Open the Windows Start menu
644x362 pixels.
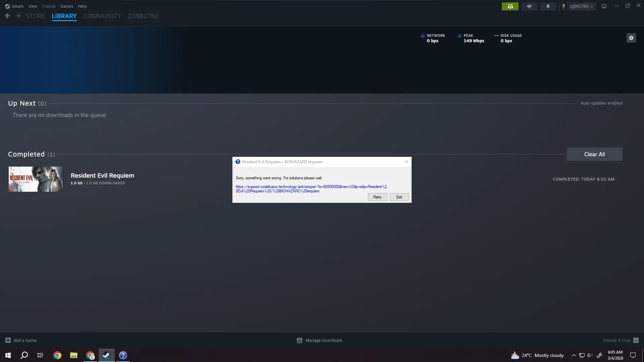pos(8,355)
